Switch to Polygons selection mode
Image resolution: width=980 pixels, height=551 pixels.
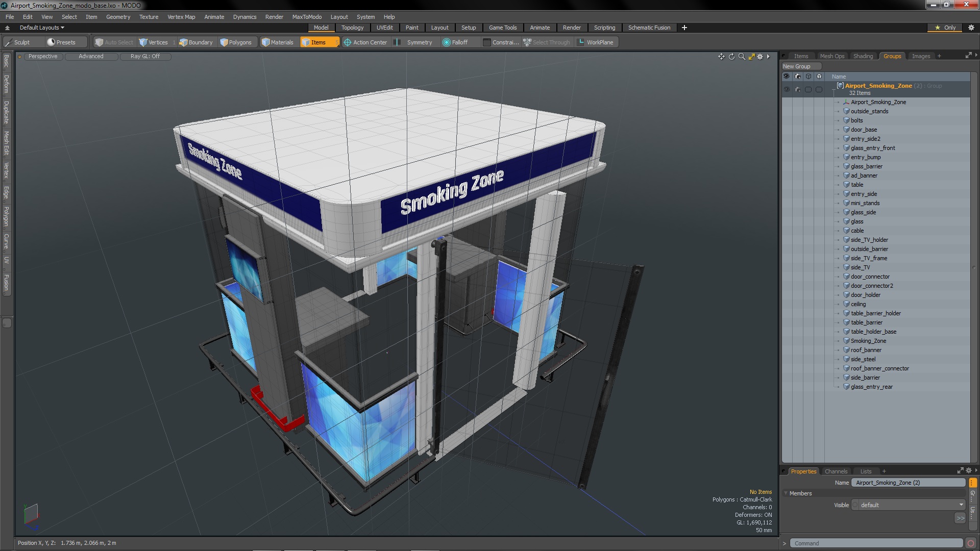click(236, 42)
